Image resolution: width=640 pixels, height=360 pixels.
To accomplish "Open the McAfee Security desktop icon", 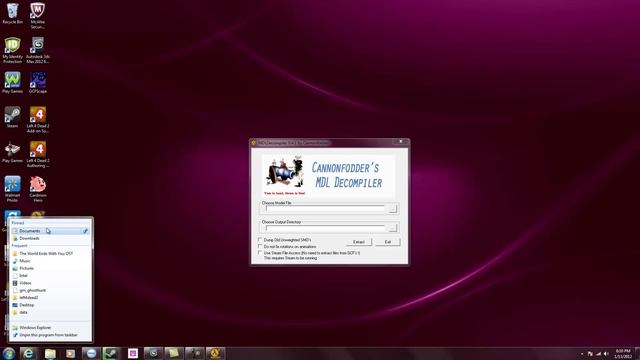I will click(38, 15).
